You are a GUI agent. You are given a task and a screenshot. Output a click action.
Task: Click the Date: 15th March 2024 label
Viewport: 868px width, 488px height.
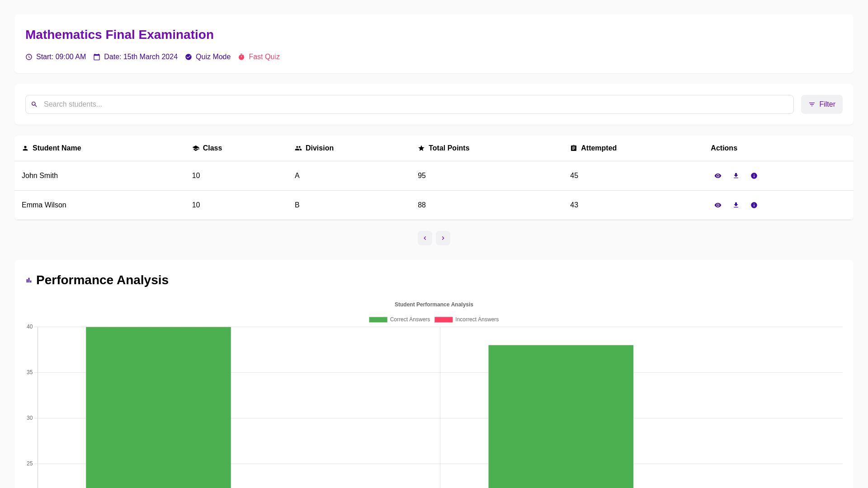(x=141, y=57)
